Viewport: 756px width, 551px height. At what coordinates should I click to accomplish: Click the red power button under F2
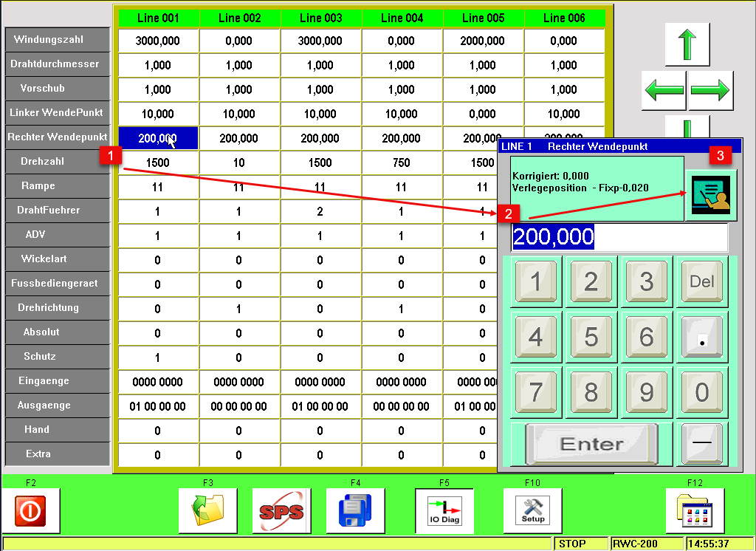[x=30, y=510]
